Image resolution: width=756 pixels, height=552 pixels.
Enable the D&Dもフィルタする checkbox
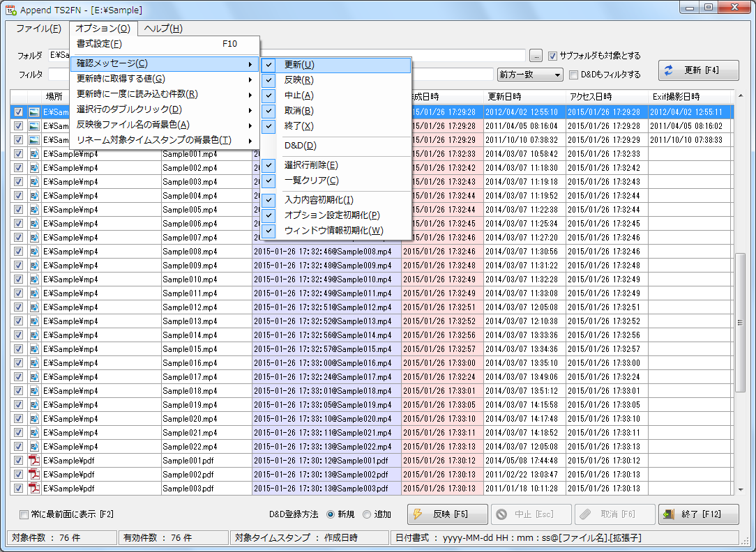pyautogui.click(x=574, y=75)
